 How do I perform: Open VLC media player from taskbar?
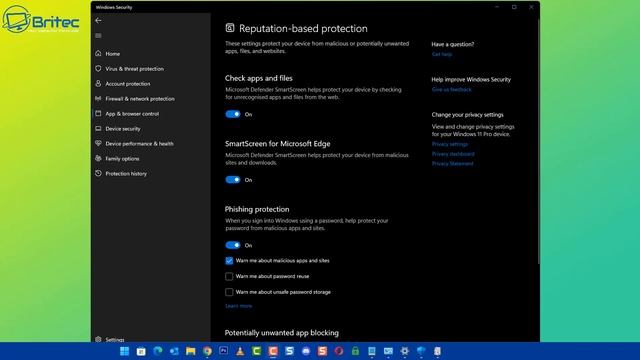pyautogui.click(x=240, y=351)
